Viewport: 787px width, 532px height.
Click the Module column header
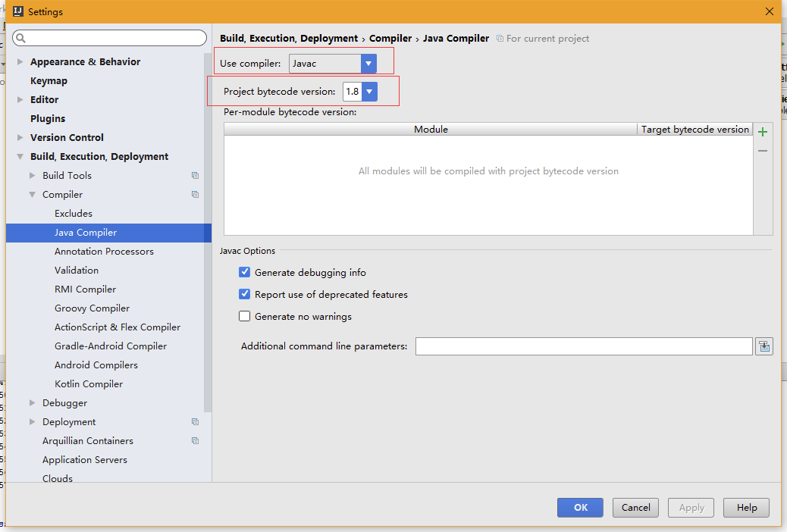pos(431,130)
